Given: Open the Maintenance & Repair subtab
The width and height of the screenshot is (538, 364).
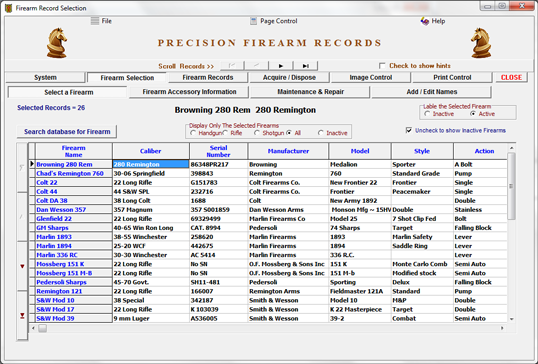Looking at the screenshot, I should coord(310,92).
